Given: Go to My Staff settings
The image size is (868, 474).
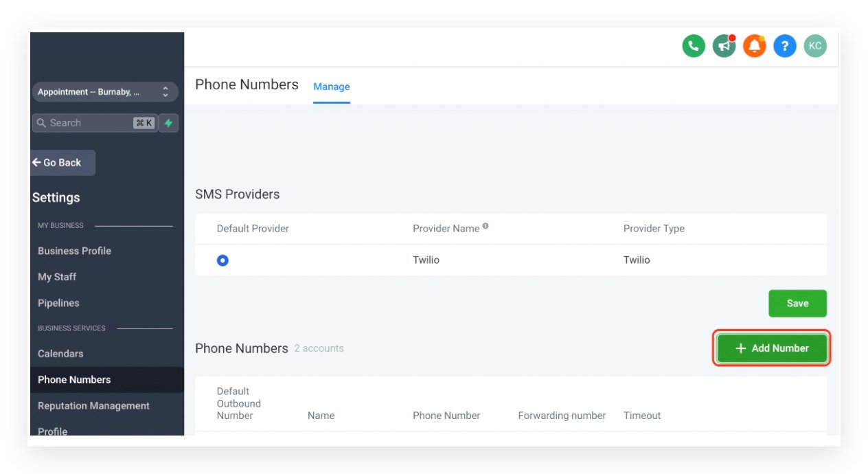Looking at the screenshot, I should coord(57,277).
